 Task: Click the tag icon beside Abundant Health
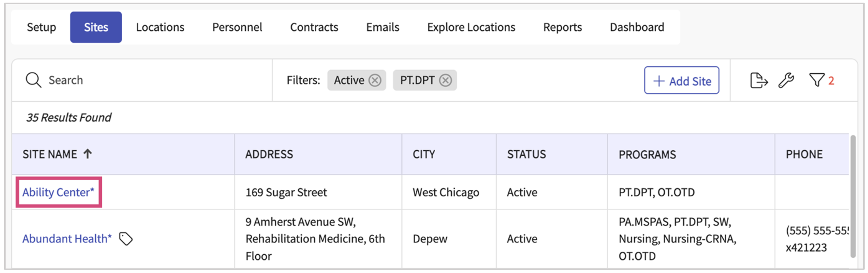coord(126,239)
